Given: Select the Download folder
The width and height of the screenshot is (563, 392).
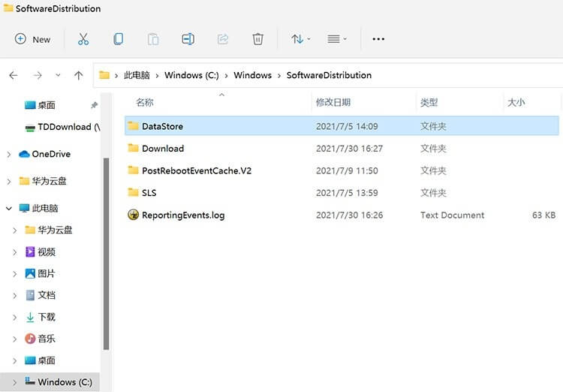Looking at the screenshot, I should click(x=162, y=149).
